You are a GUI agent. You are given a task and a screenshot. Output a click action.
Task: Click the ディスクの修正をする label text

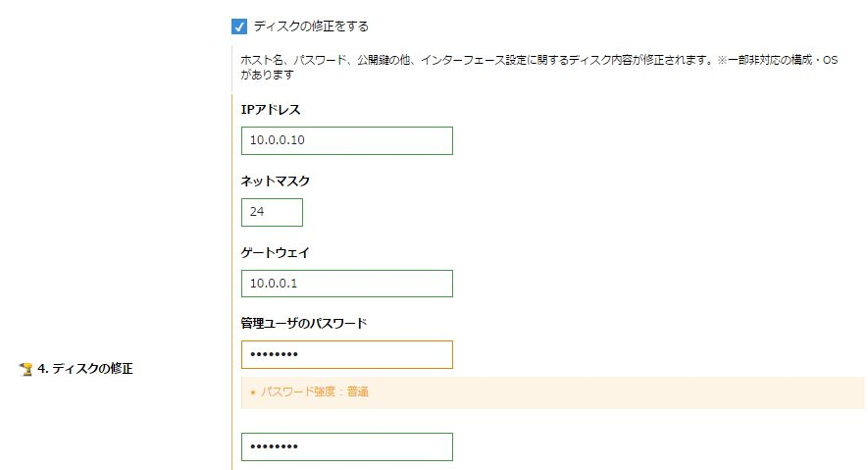(x=310, y=26)
